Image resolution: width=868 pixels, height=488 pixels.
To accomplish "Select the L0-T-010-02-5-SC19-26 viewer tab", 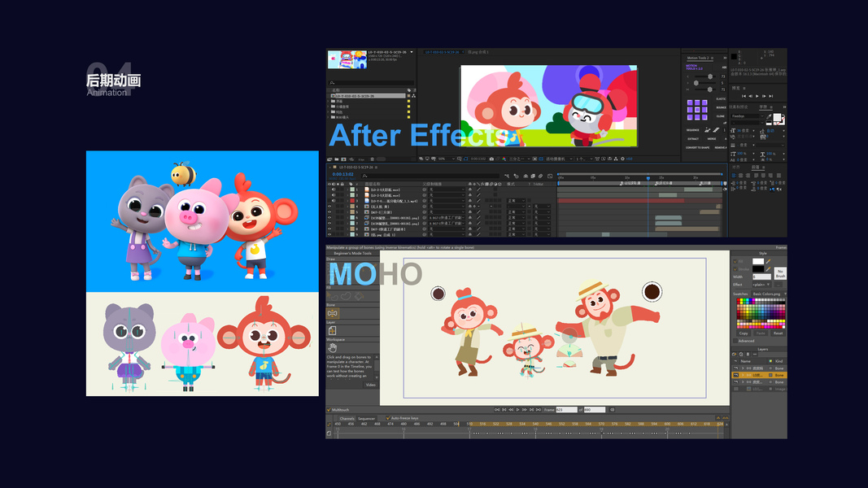I will (443, 52).
